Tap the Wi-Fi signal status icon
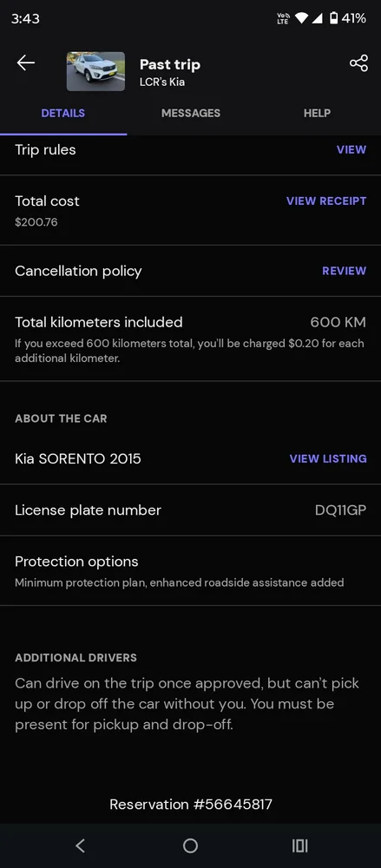 click(x=301, y=18)
